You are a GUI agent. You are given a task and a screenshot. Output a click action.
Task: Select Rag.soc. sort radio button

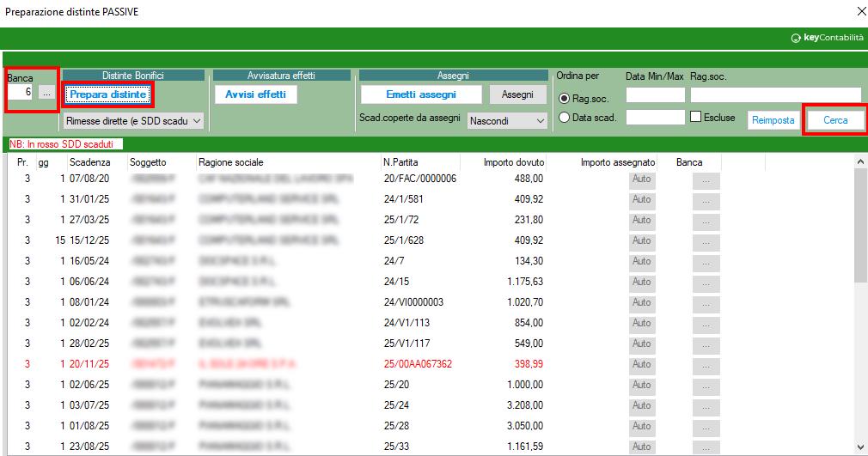tap(565, 99)
